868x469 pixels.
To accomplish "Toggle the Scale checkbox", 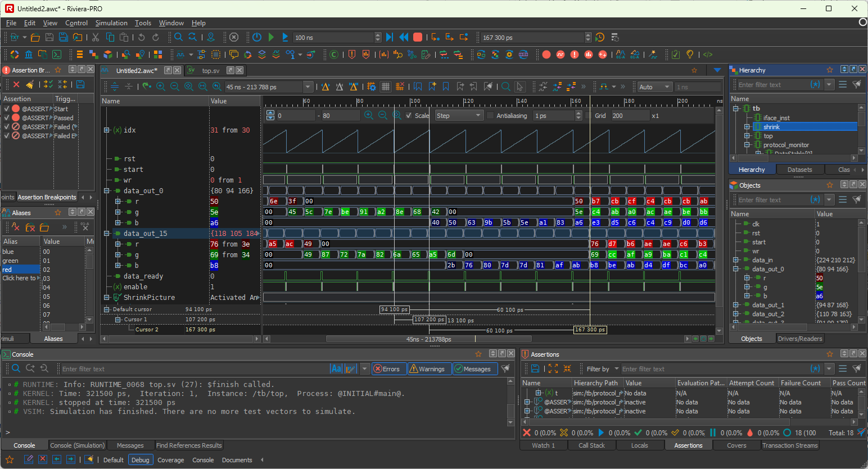I will click(x=409, y=116).
